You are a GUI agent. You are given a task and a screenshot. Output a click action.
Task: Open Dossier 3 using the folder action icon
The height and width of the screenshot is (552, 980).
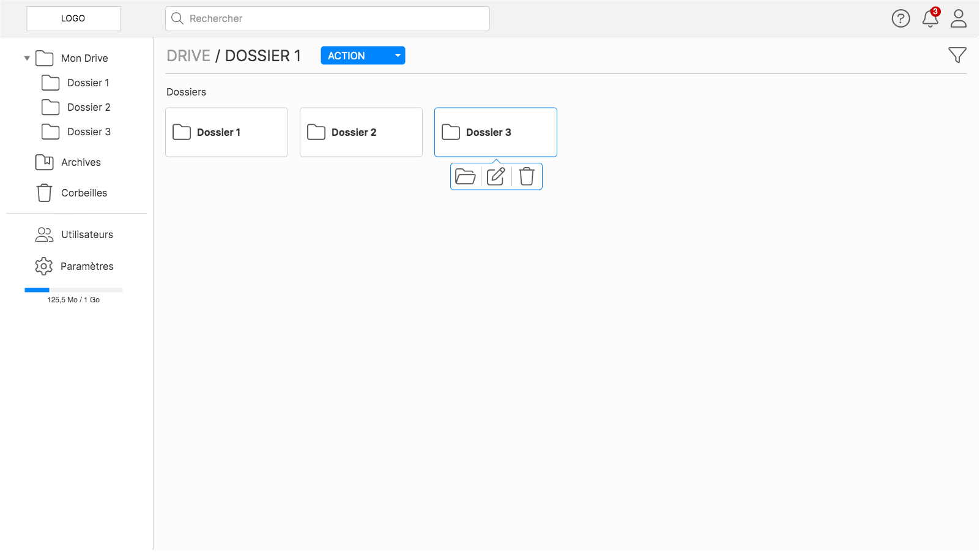[x=466, y=176]
